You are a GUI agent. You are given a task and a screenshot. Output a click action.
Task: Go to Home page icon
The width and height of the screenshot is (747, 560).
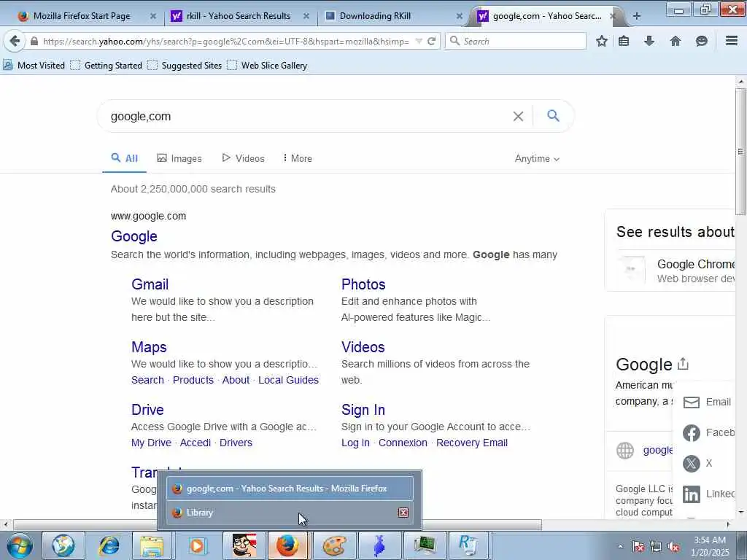click(675, 42)
